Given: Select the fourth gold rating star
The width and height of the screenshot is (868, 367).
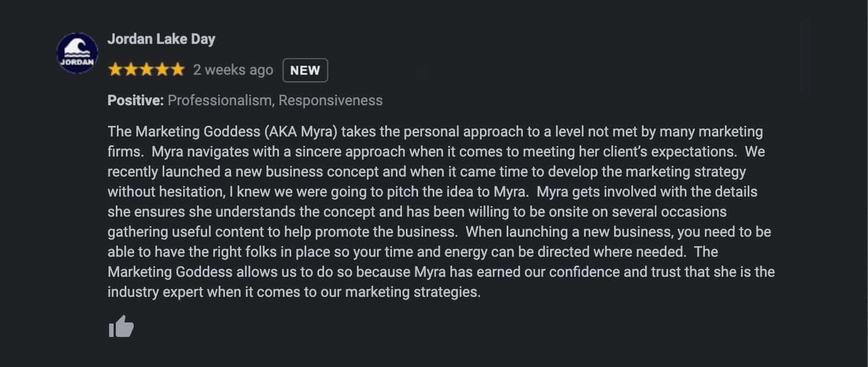Looking at the screenshot, I should pos(162,70).
